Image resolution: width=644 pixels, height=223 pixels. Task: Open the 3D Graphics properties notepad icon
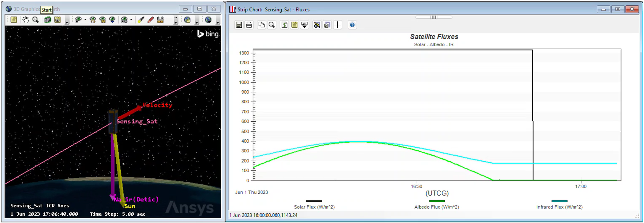point(14,20)
